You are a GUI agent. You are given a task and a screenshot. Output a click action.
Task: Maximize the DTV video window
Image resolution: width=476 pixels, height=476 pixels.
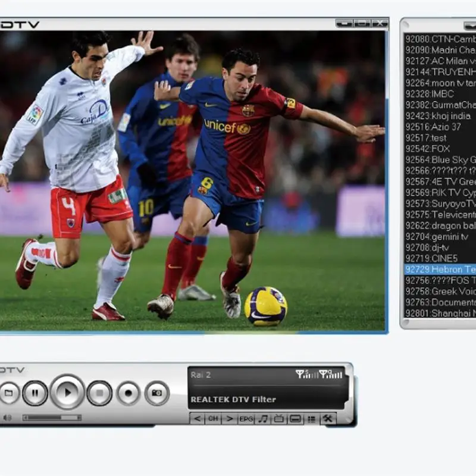pos(362,23)
